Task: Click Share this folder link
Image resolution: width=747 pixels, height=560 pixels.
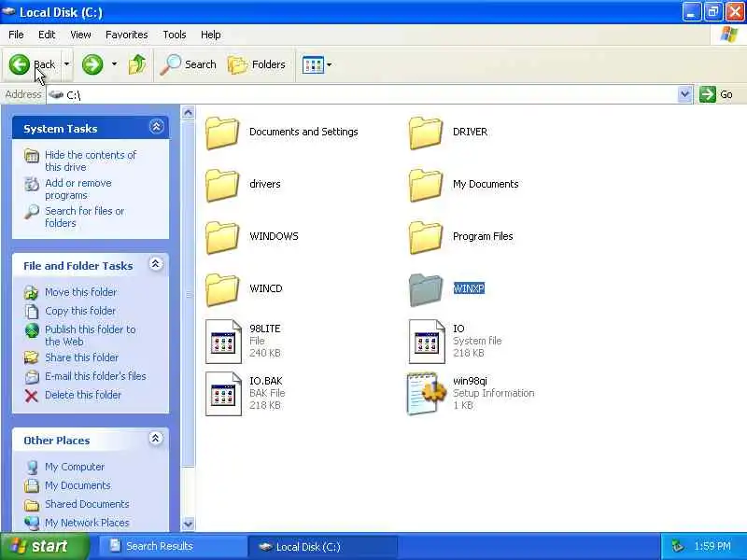Action: [81, 357]
